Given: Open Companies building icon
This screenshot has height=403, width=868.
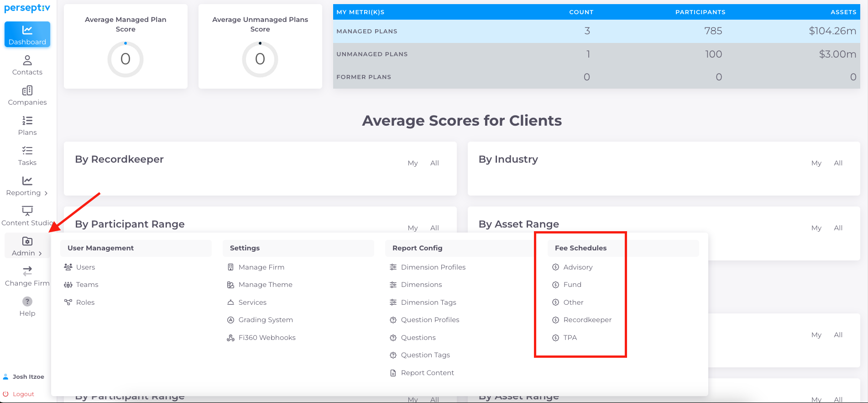Looking at the screenshot, I should click(x=27, y=90).
